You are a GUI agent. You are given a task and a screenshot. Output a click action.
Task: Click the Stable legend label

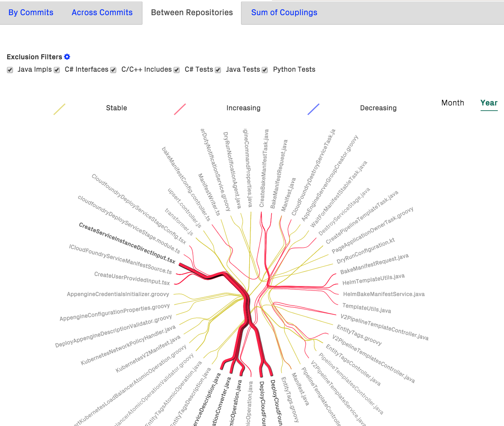[x=116, y=108]
